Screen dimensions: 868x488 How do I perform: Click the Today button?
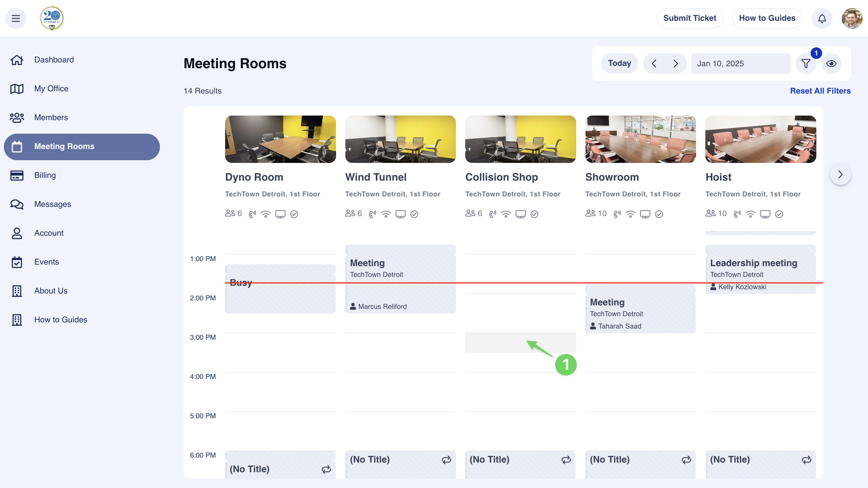[619, 64]
